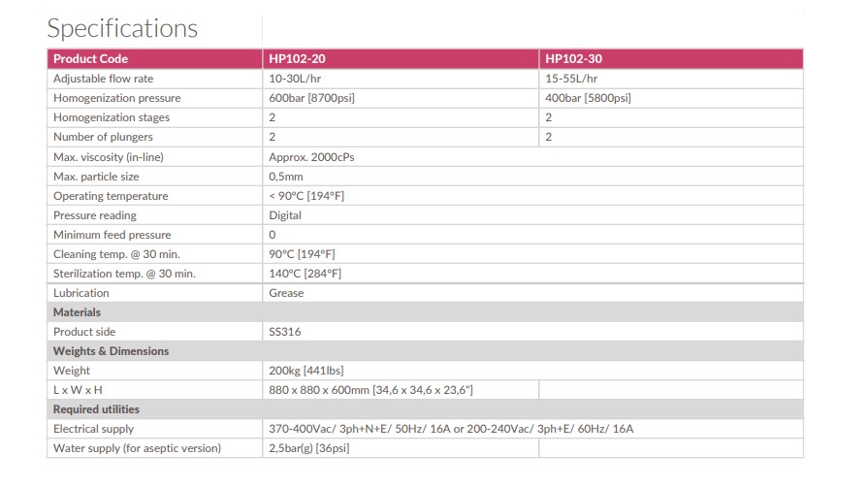Click the Lubrication Grease value
Screen dimensions: 868x488
coord(286,293)
